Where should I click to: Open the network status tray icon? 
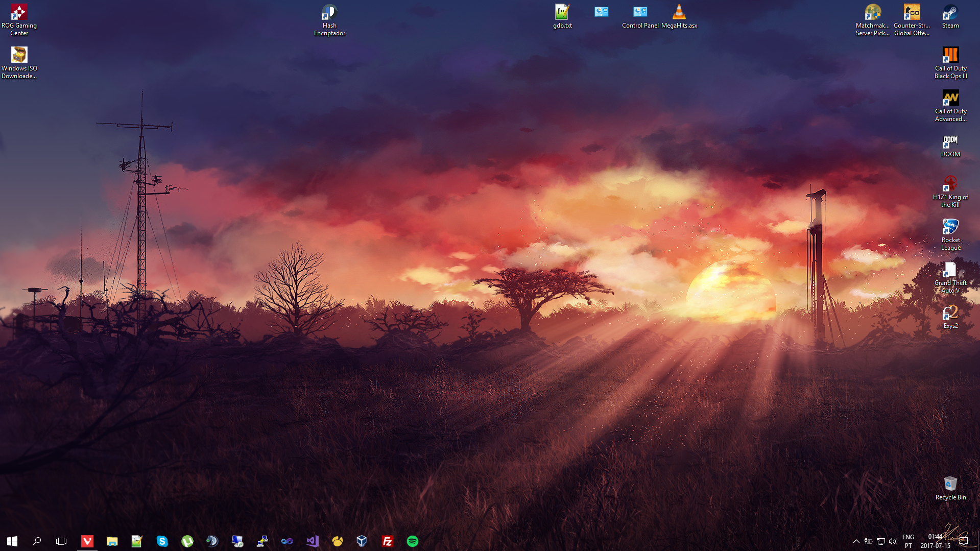click(x=880, y=541)
